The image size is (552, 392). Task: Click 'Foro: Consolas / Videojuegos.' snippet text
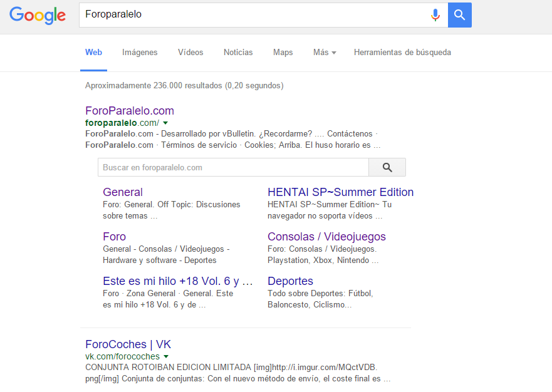click(322, 249)
